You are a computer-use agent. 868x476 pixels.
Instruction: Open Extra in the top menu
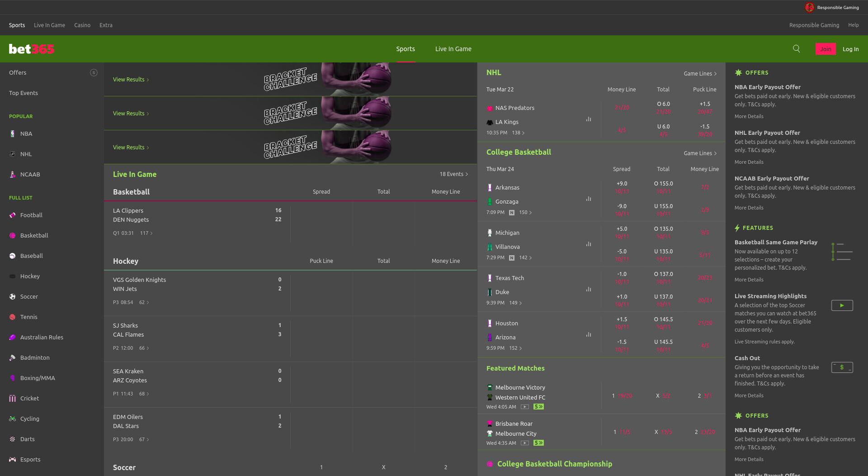tap(106, 25)
